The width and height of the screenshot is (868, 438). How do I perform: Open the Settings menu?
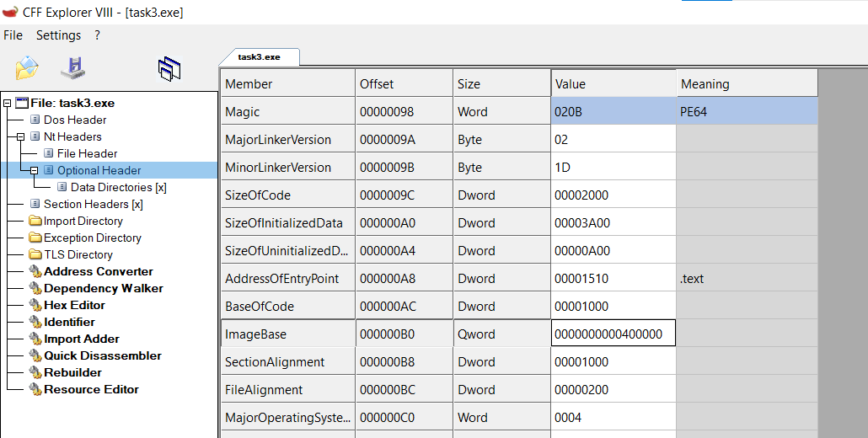(x=58, y=35)
